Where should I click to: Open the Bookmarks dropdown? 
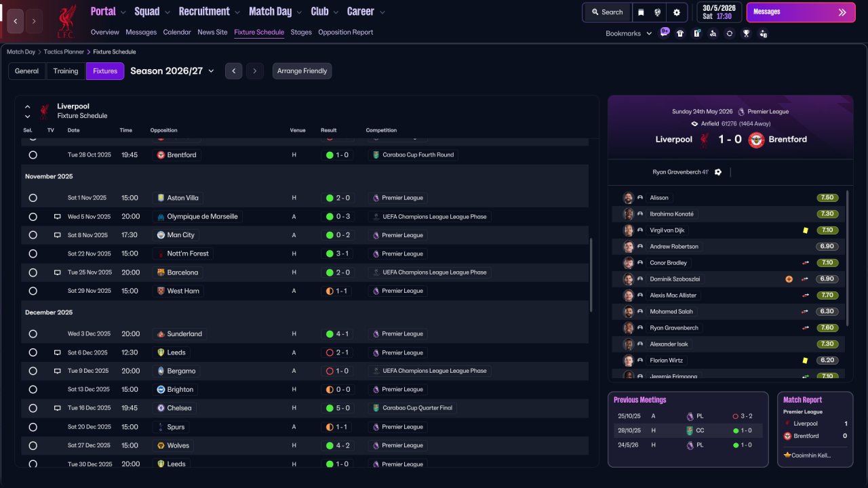629,33
